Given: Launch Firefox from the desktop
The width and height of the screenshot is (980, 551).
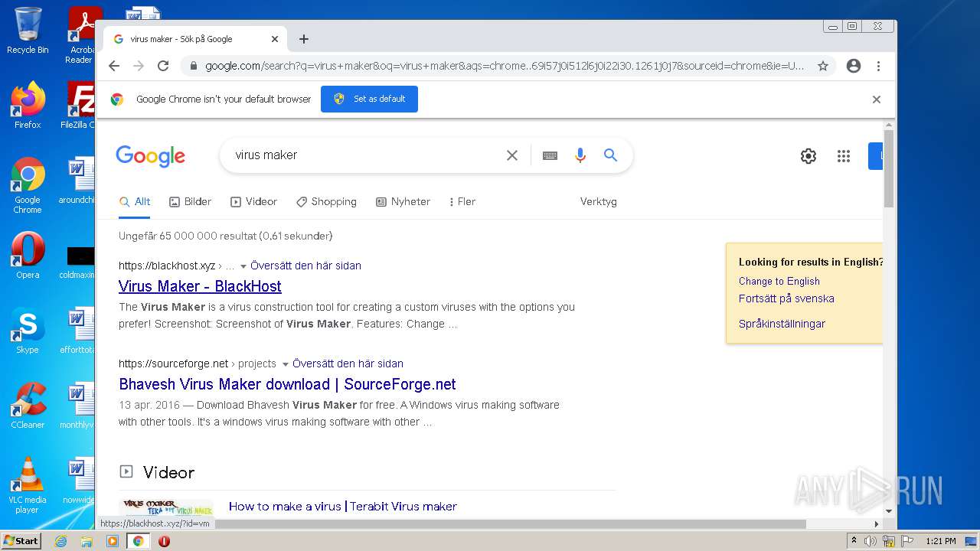Looking at the screenshot, I should [28, 106].
